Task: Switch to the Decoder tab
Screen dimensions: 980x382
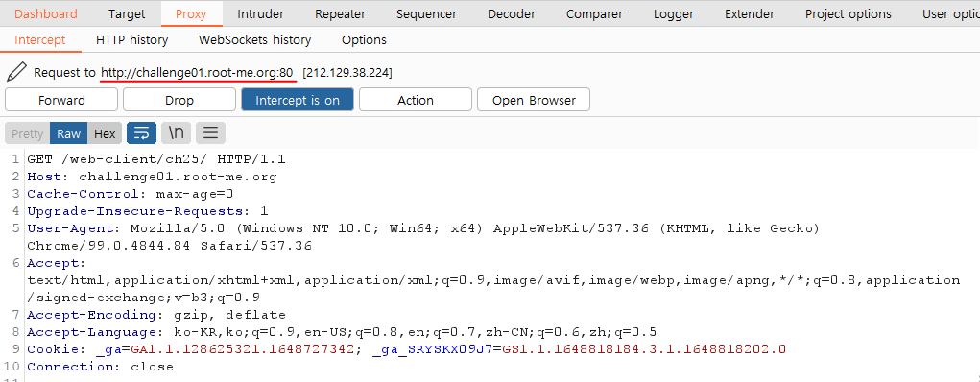Action: (x=512, y=13)
